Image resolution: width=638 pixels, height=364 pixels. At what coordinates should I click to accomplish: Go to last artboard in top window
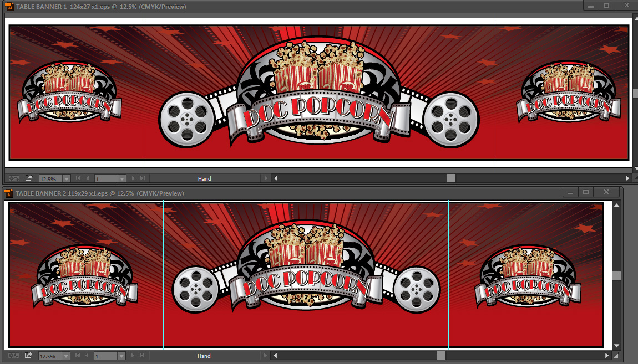(x=143, y=178)
